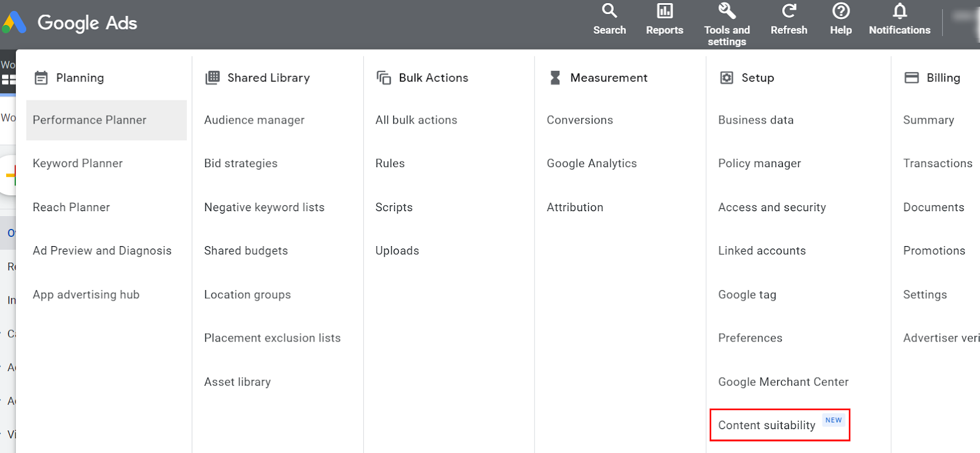Go to Access and security

[x=772, y=207]
